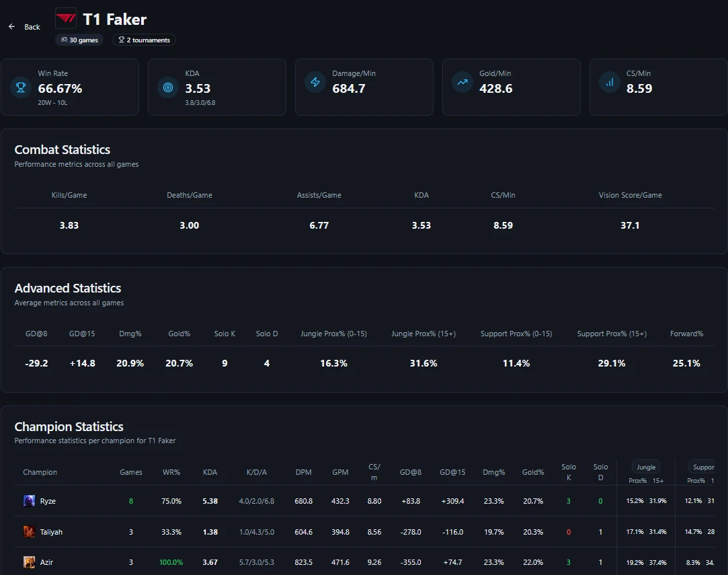Image resolution: width=728 pixels, height=575 pixels.
Task: Click the 684.7 Damage/Min value
Action: click(349, 88)
